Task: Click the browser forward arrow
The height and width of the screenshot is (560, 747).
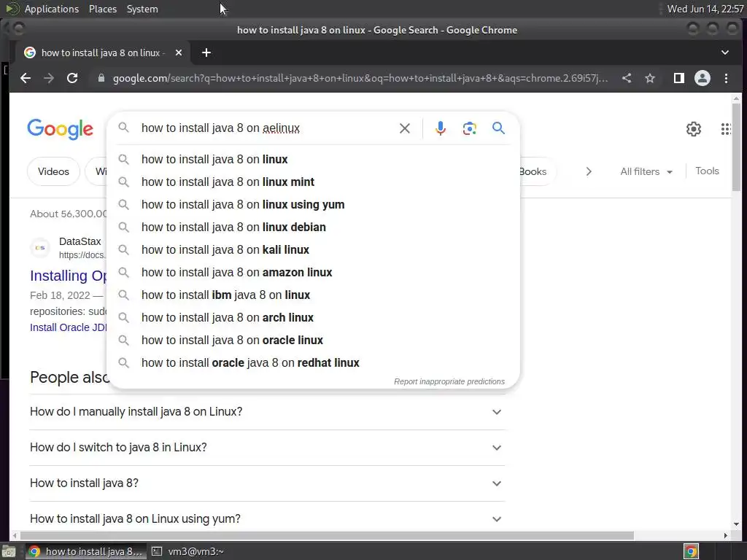Action: (x=49, y=78)
